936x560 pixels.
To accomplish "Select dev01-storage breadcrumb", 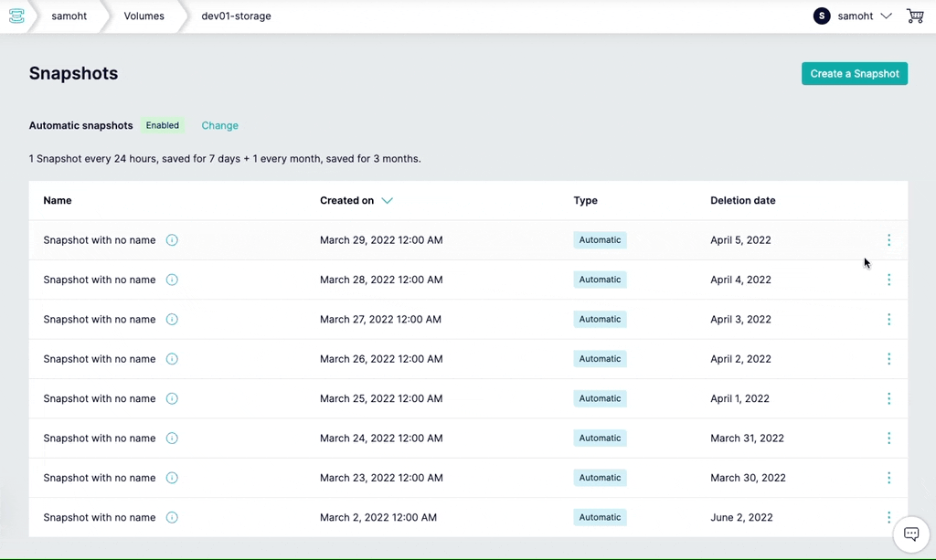I will pos(236,16).
